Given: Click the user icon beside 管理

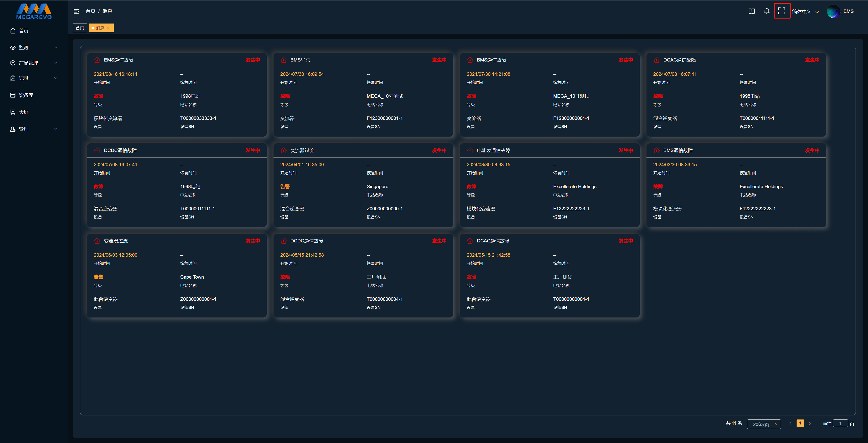Looking at the screenshot, I should [x=13, y=129].
